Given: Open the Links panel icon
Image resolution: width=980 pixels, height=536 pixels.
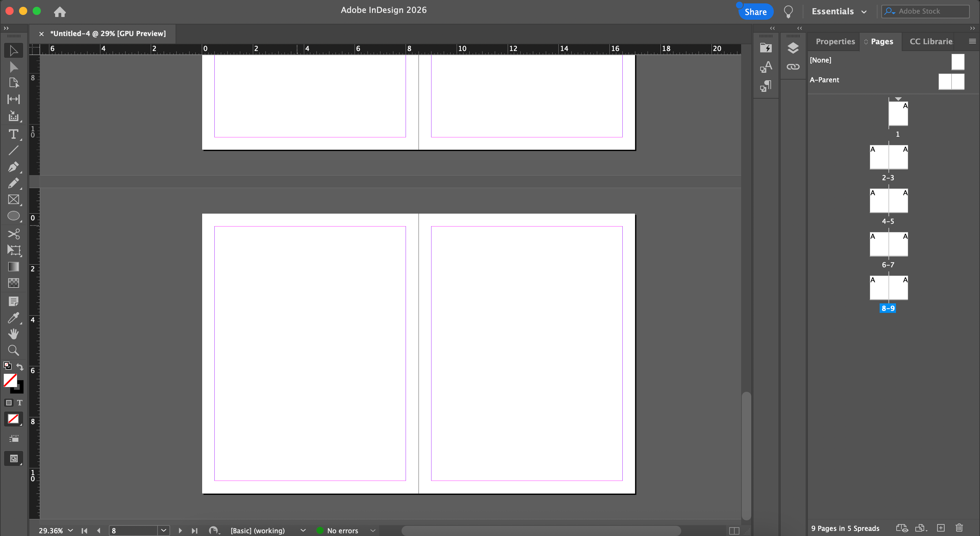Looking at the screenshot, I should pos(793,67).
